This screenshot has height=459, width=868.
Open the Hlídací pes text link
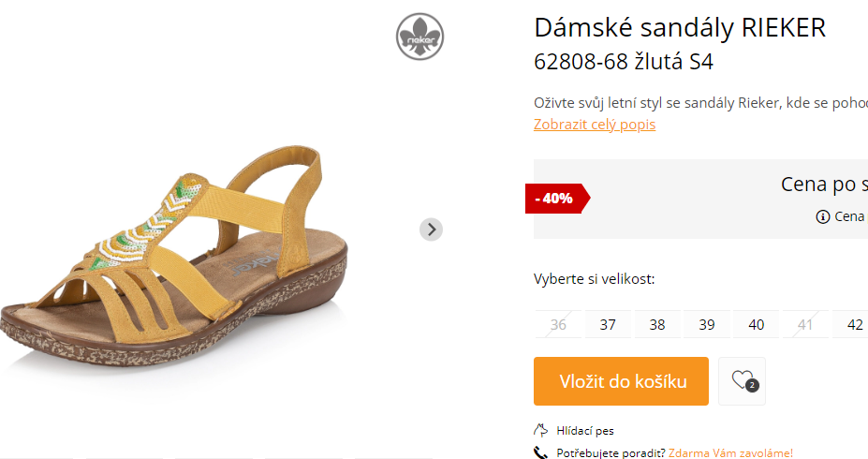(585, 430)
